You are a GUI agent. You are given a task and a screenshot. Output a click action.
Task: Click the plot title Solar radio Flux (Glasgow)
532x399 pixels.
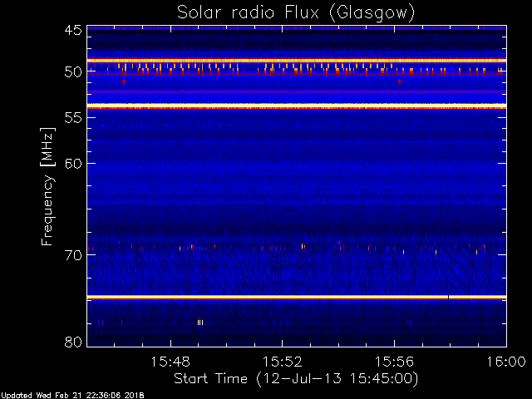tap(296, 13)
